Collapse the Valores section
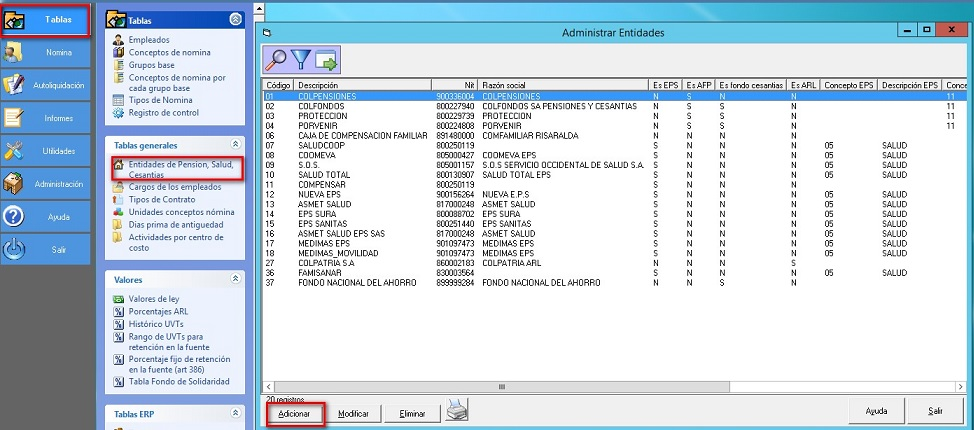 pos(236,280)
